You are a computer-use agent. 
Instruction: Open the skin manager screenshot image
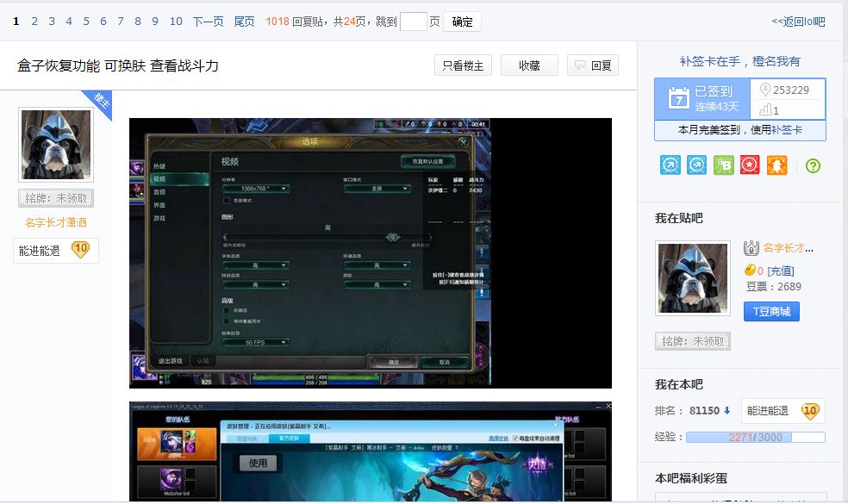(x=371, y=452)
